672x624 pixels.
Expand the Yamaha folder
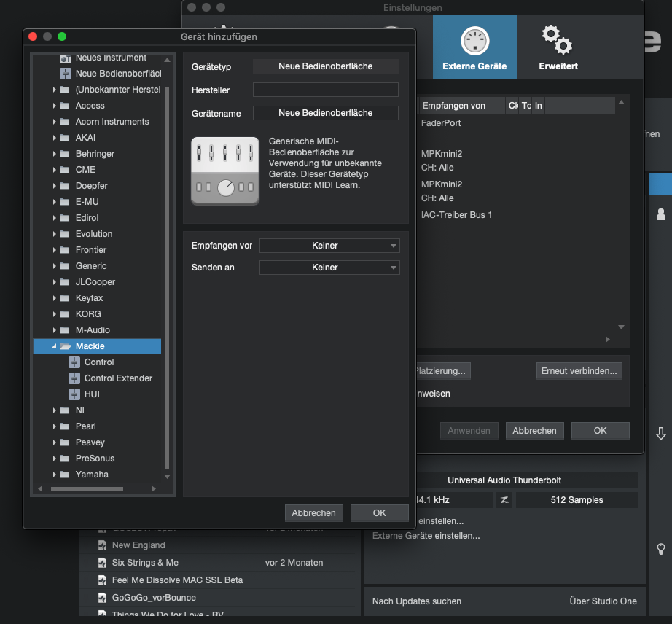(x=54, y=475)
